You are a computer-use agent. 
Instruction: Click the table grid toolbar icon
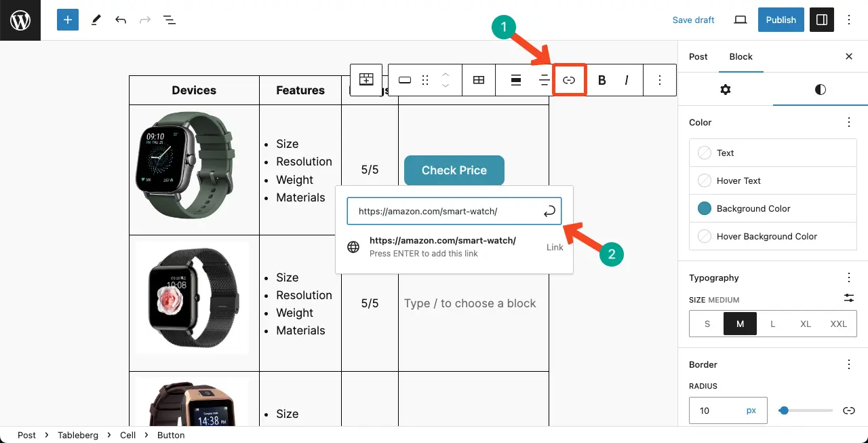point(479,80)
